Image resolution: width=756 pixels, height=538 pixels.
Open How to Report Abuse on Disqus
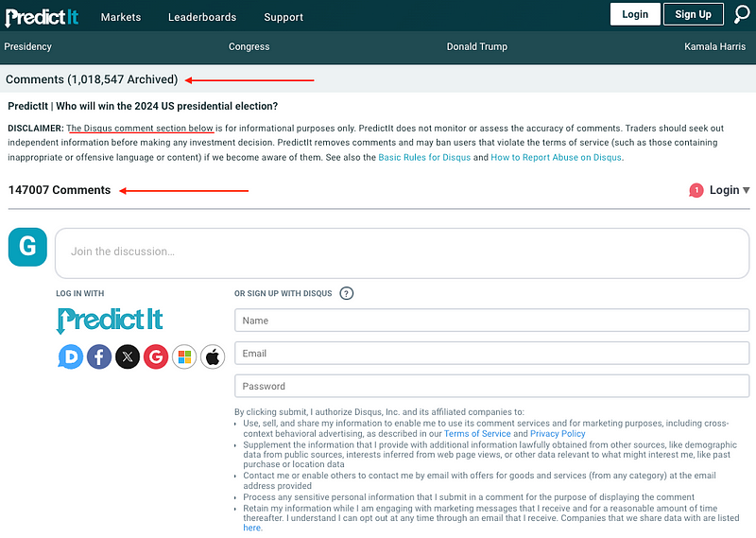point(556,157)
